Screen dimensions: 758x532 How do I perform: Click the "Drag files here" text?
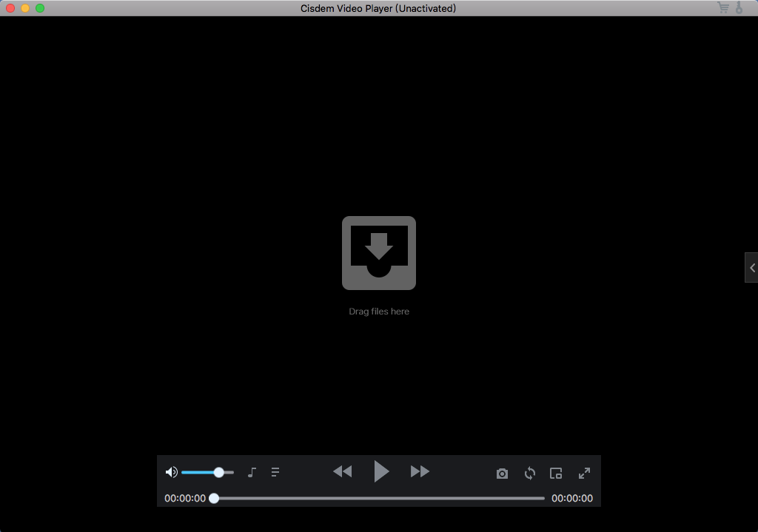379,312
